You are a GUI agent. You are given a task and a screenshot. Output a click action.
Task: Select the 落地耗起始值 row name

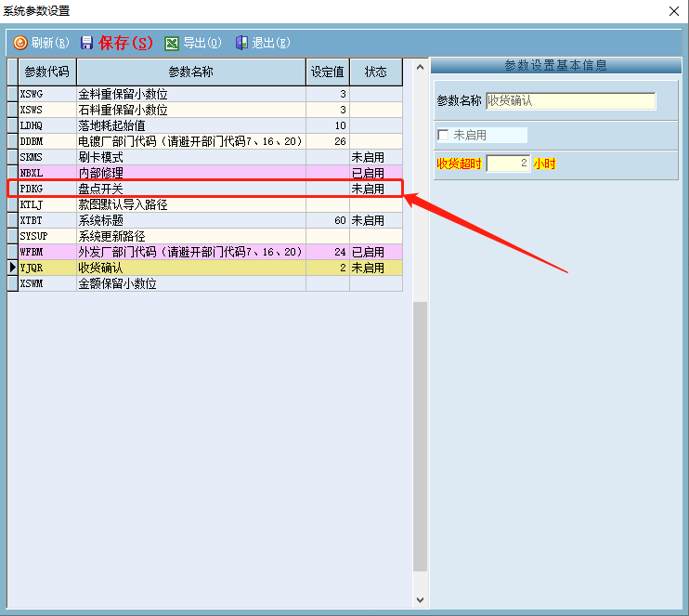click(x=191, y=125)
